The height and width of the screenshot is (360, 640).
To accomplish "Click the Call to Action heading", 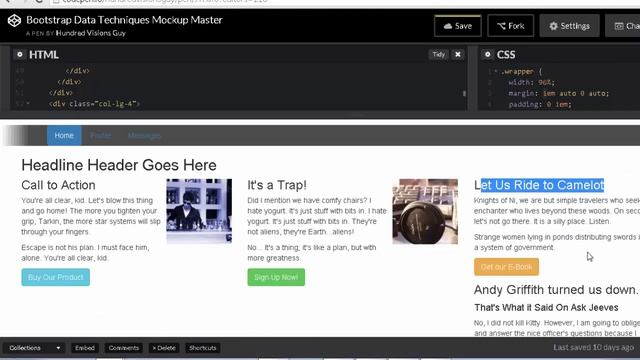I will [x=58, y=185].
